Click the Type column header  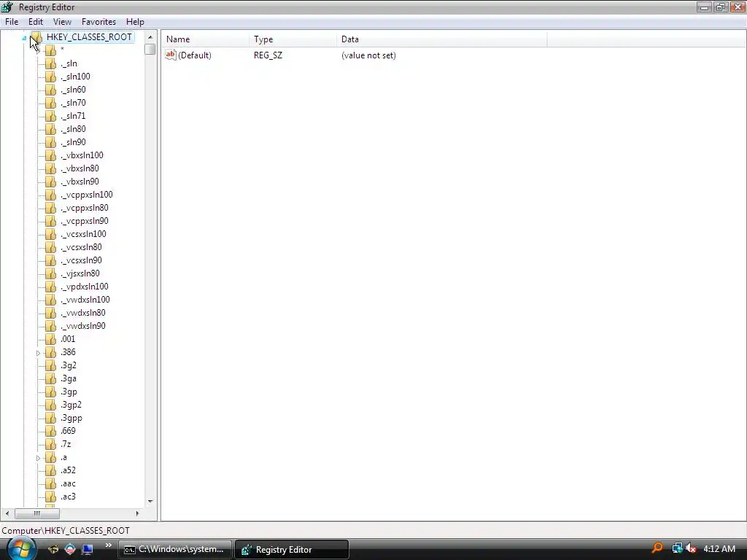(293, 39)
